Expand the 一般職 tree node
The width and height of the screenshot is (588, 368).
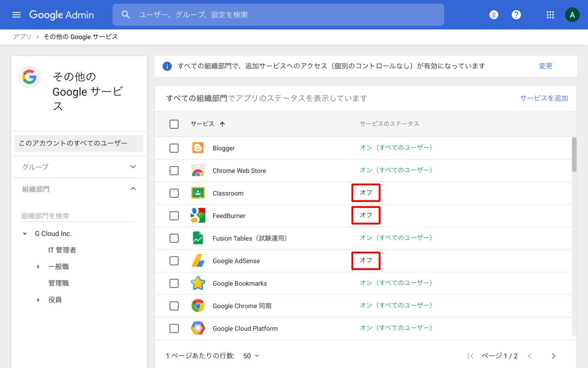tap(38, 267)
